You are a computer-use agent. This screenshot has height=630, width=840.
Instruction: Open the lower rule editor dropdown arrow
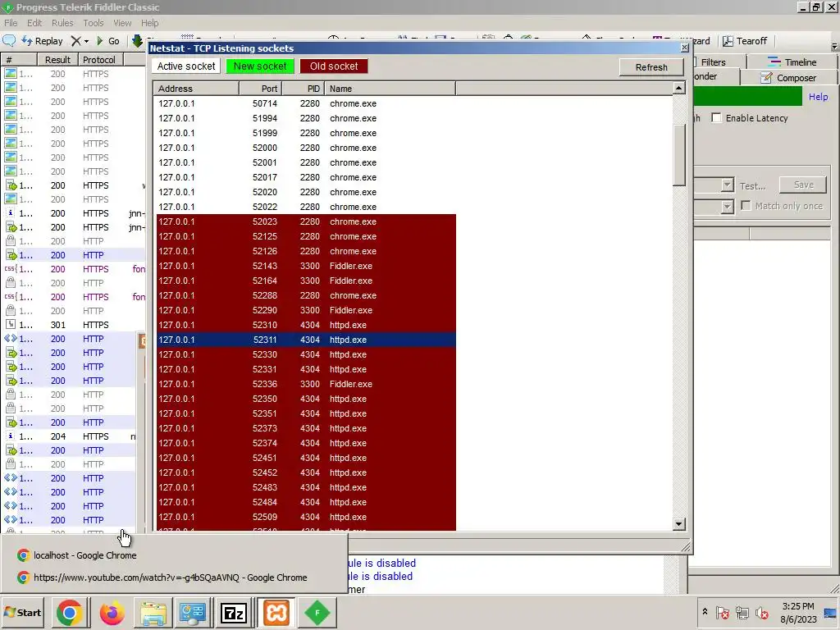[x=727, y=206]
